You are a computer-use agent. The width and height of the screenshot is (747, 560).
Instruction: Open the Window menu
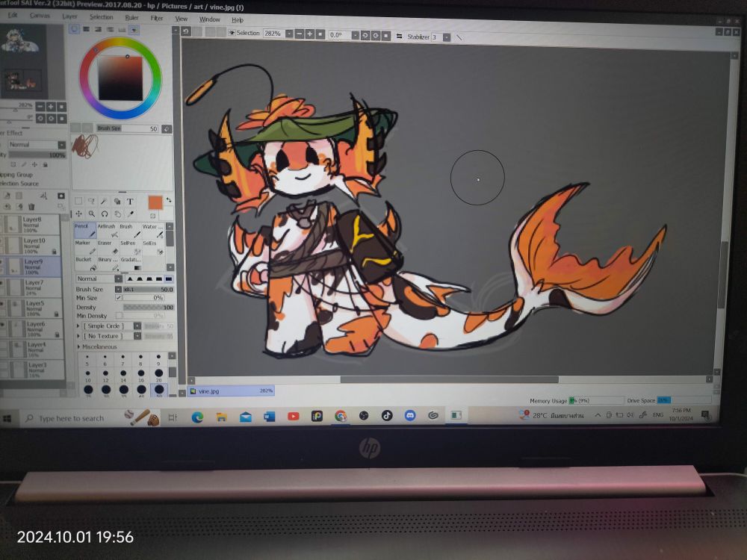(210, 19)
